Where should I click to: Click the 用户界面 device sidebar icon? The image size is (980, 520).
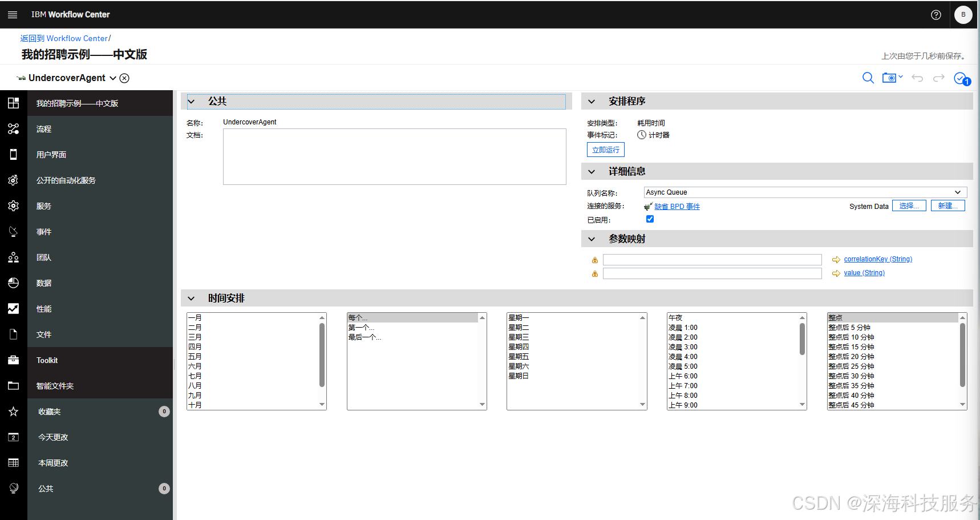14,155
